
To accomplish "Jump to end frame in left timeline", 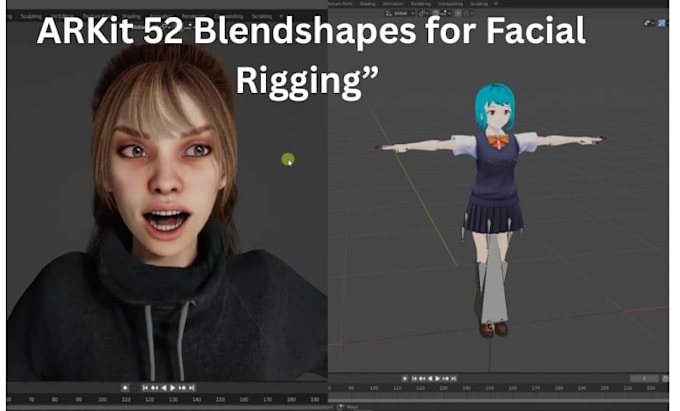I will [x=192, y=388].
